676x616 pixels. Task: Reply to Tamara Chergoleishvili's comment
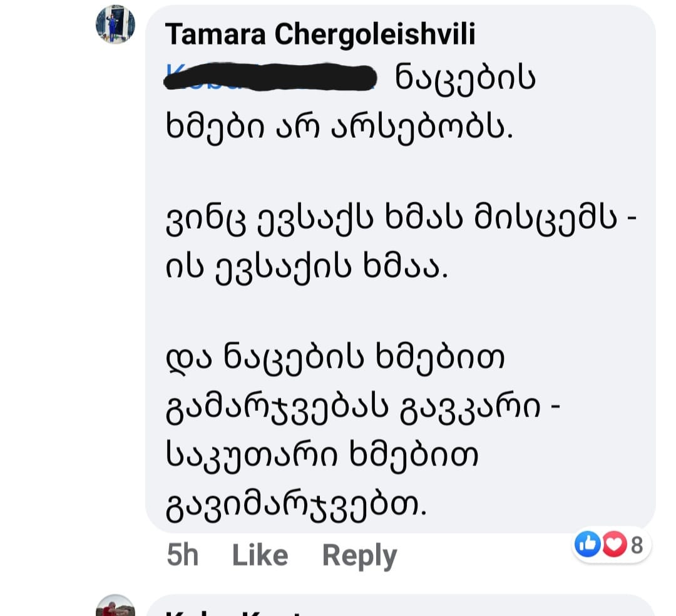359,555
